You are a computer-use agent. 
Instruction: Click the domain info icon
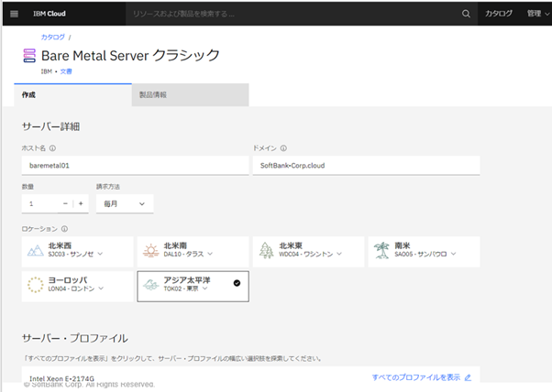coord(283,147)
